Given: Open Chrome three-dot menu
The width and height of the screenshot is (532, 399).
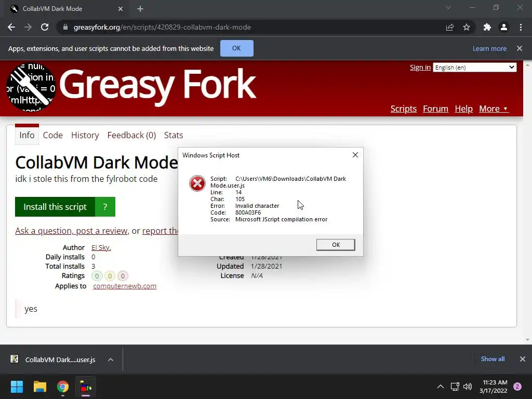Looking at the screenshot, I should (521, 27).
